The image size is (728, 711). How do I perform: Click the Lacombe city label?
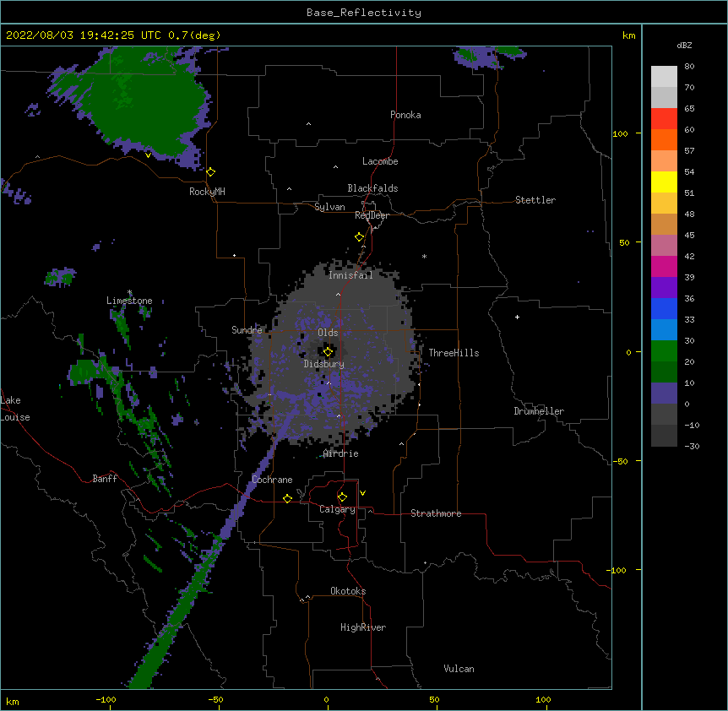click(380, 161)
